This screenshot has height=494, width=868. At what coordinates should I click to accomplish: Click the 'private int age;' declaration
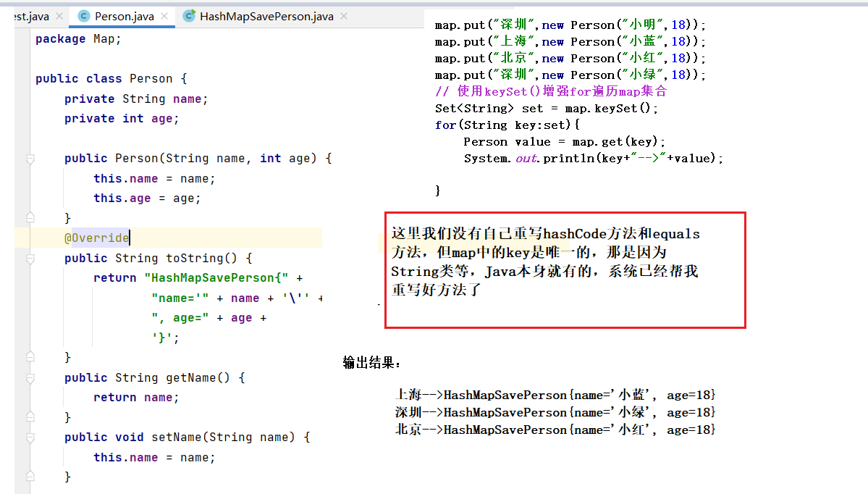point(121,119)
